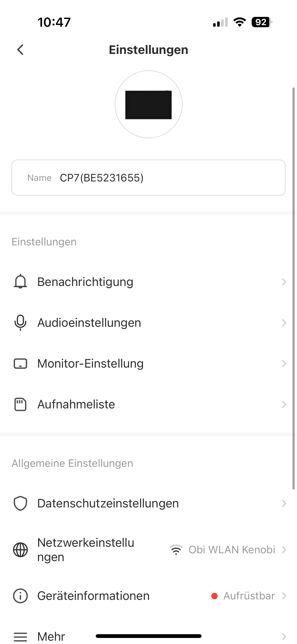Viewport: 297px width, 644px height.
Task: Tap the hamburger icon beside Mehr
Action: pos(20,636)
